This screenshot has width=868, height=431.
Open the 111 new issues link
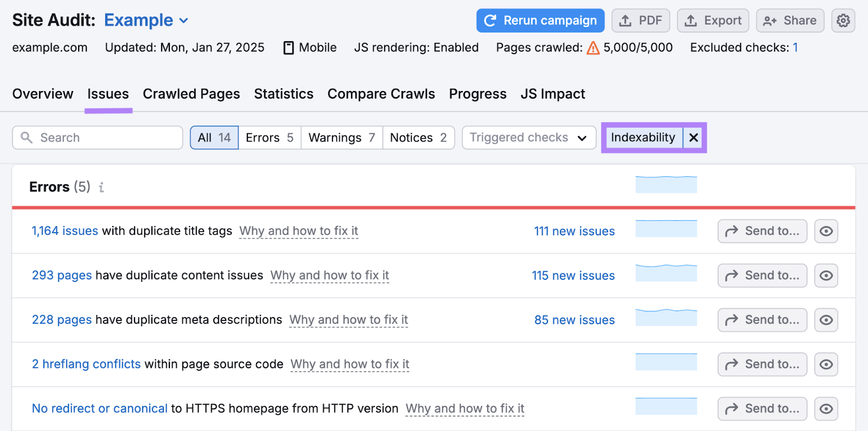[x=575, y=231]
